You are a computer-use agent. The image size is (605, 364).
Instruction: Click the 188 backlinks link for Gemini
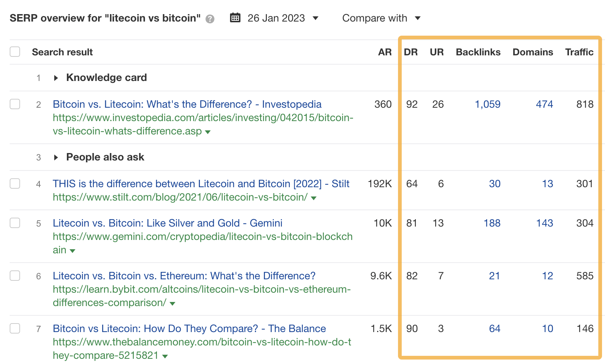(x=492, y=223)
